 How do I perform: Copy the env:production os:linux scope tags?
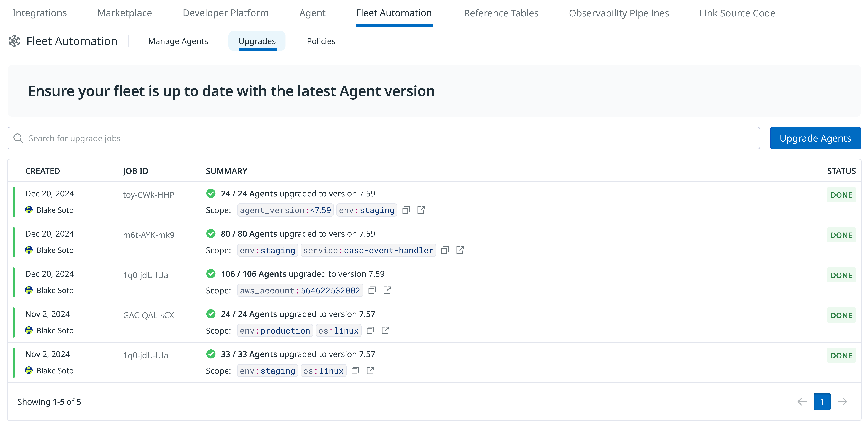tap(370, 330)
